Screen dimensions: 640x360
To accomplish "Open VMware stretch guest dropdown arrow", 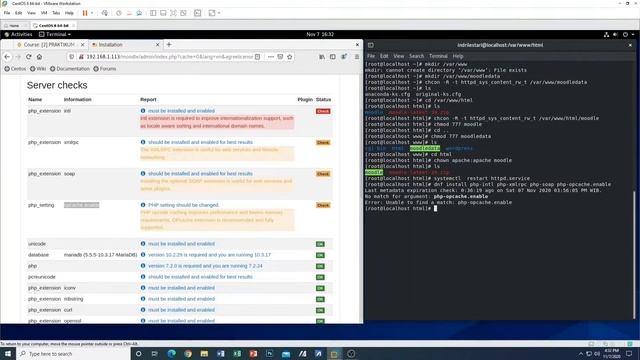I will (x=219, y=13).
